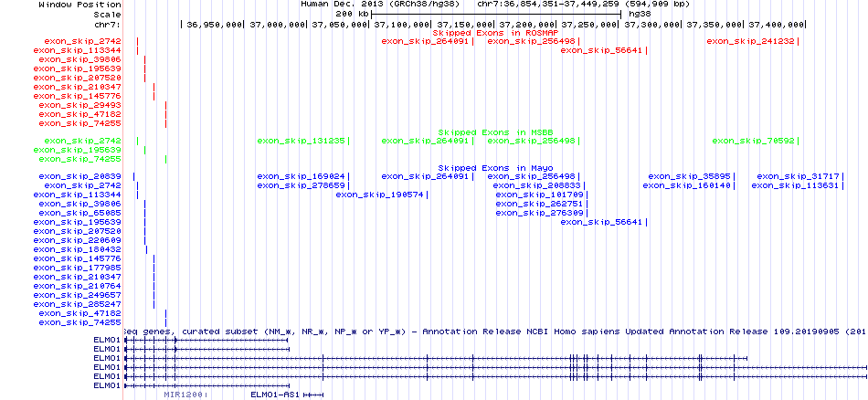Click the exon_skip_190574 feature label

tap(378, 195)
